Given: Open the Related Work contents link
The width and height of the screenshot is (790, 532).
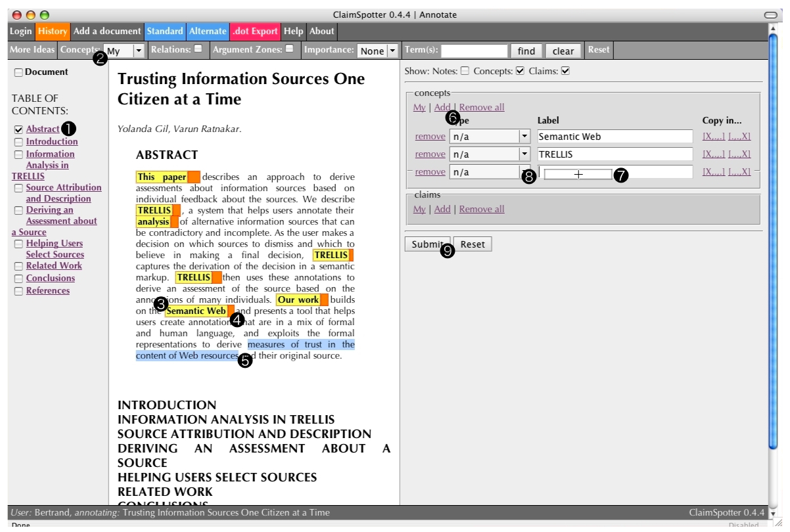Looking at the screenshot, I should 54,266.
